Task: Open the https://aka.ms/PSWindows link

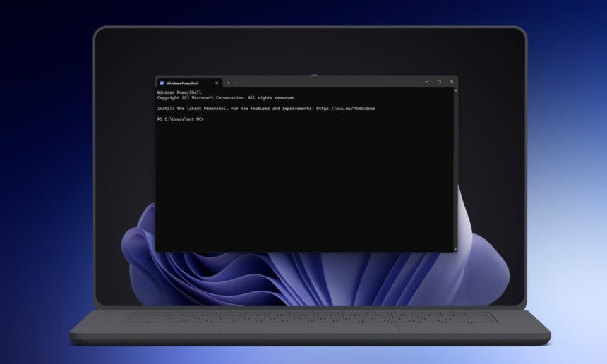Action: [346, 109]
